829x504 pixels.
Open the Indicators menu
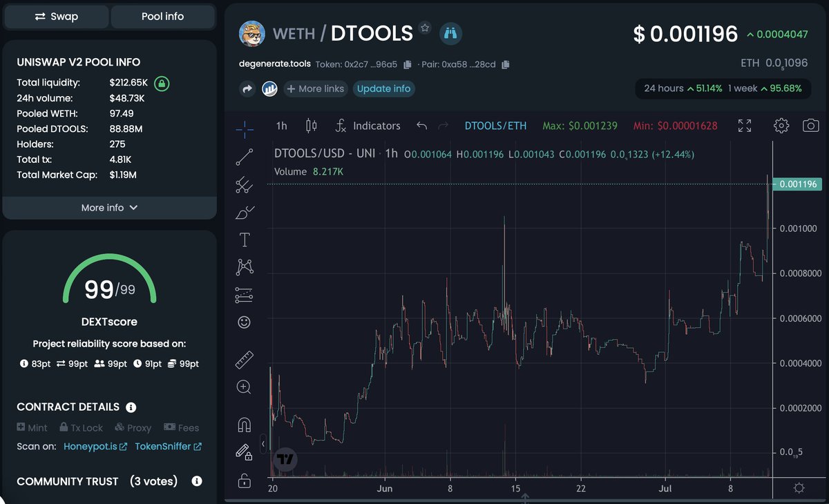(369, 126)
